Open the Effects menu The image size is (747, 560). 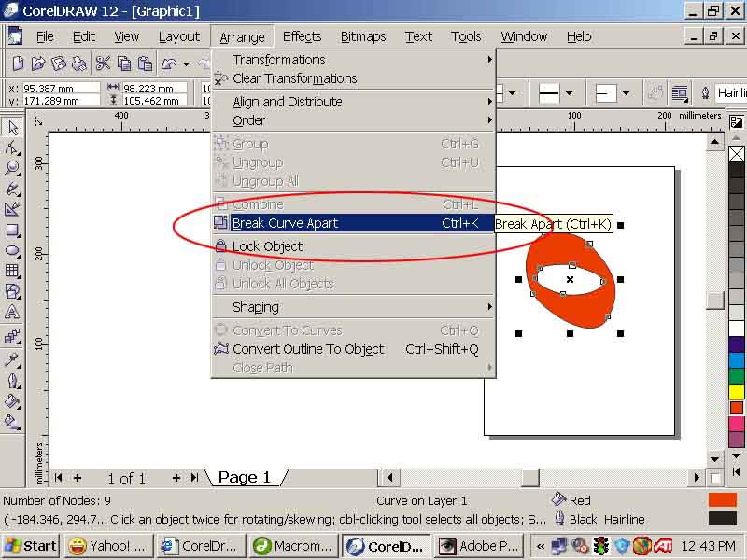pos(302,36)
